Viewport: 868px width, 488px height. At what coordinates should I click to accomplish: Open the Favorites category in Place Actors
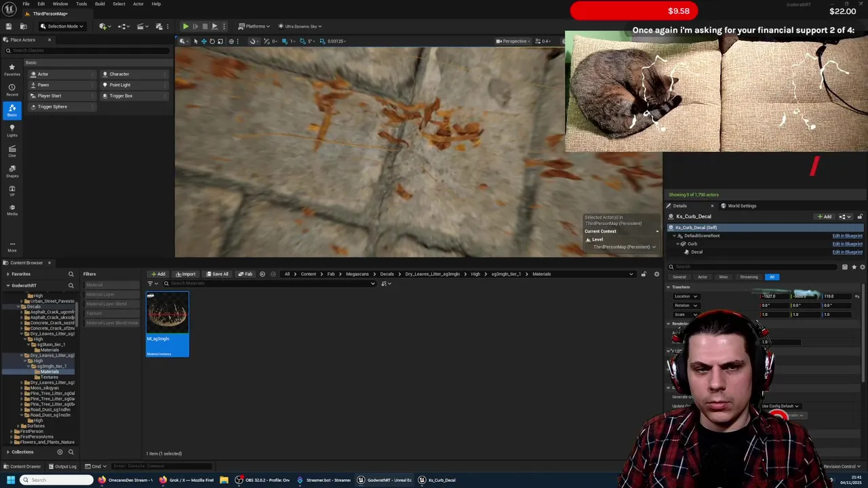pyautogui.click(x=12, y=70)
